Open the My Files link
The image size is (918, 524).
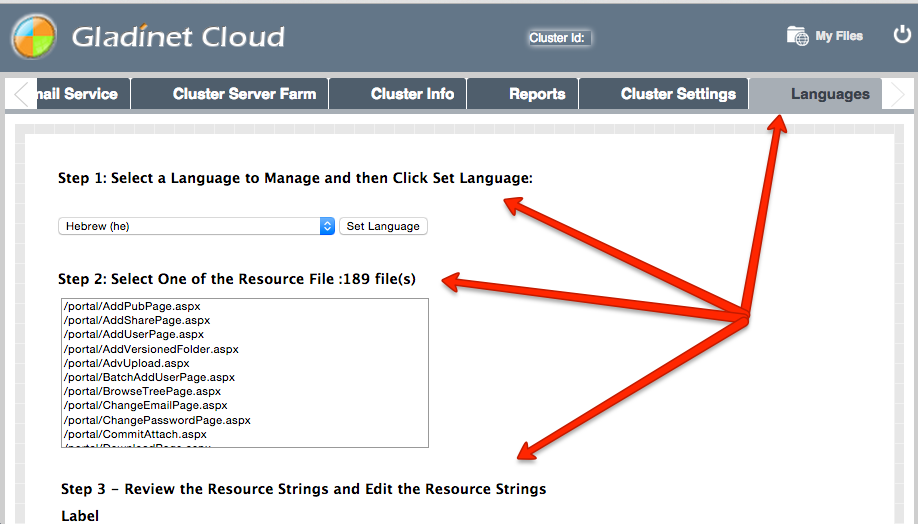[839, 36]
